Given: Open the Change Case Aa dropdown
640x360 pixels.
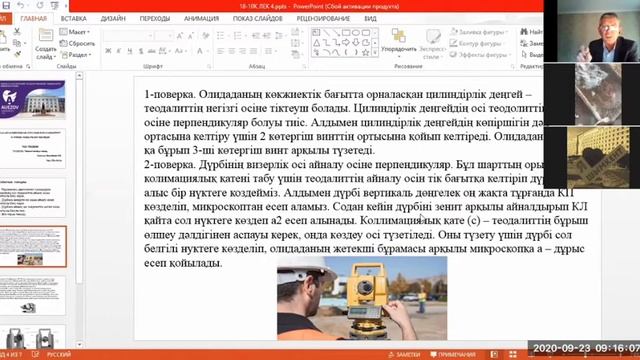Looking at the screenshot, I should [180, 51].
